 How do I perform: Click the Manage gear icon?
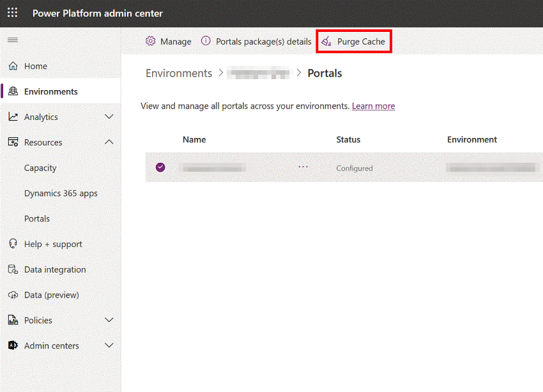[151, 41]
